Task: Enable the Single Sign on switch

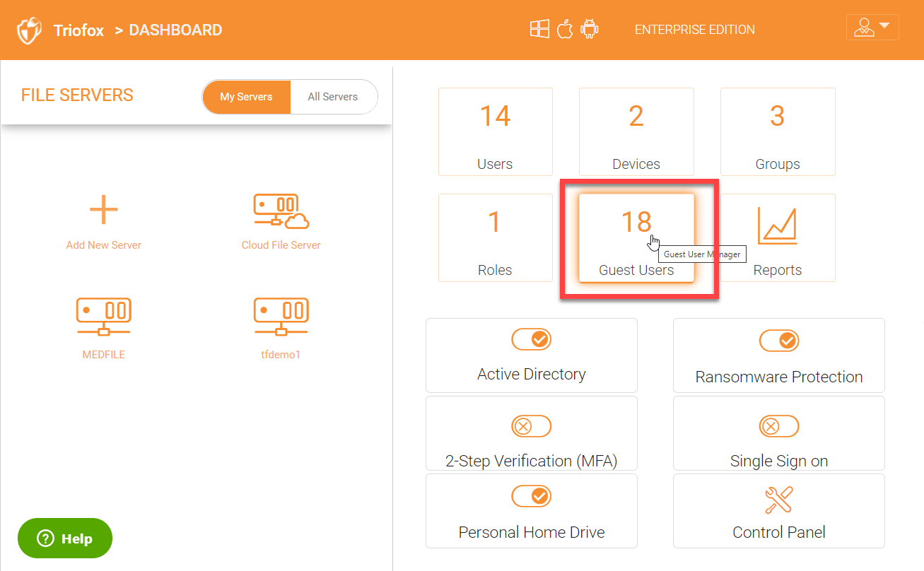Action: [x=779, y=426]
